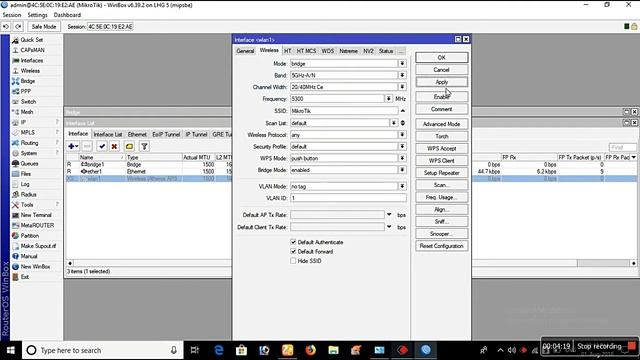Image resolution: width=640 pixels, height=360 pixels.
Task: Click the undo arrow in toolbar
Action: click(6, 27)
